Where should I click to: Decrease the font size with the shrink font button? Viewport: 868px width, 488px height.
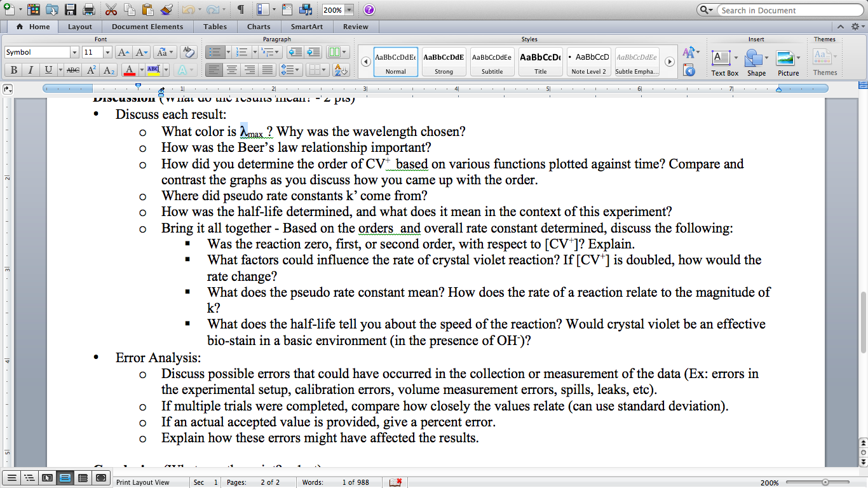pyautogui.click(x=142, y=52)
